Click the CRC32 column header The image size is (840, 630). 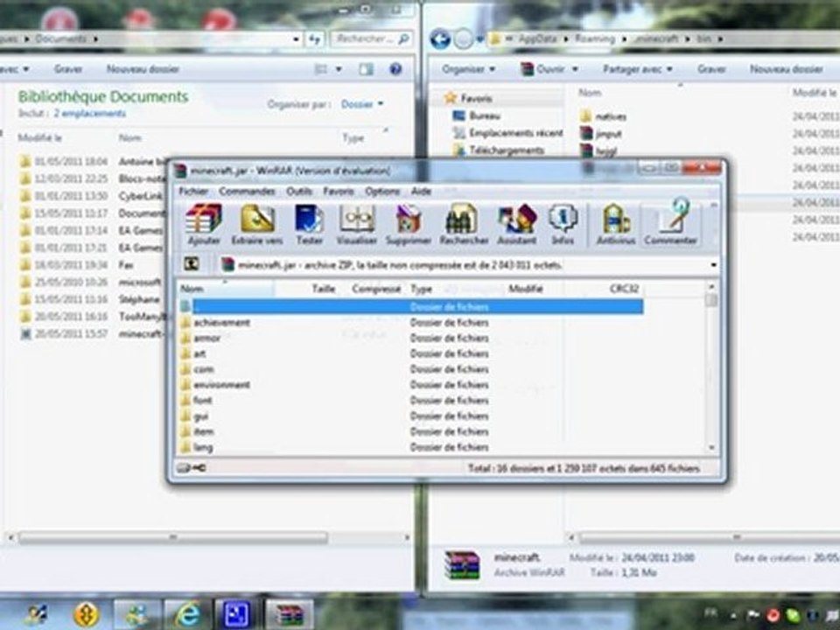pos(624,289)
